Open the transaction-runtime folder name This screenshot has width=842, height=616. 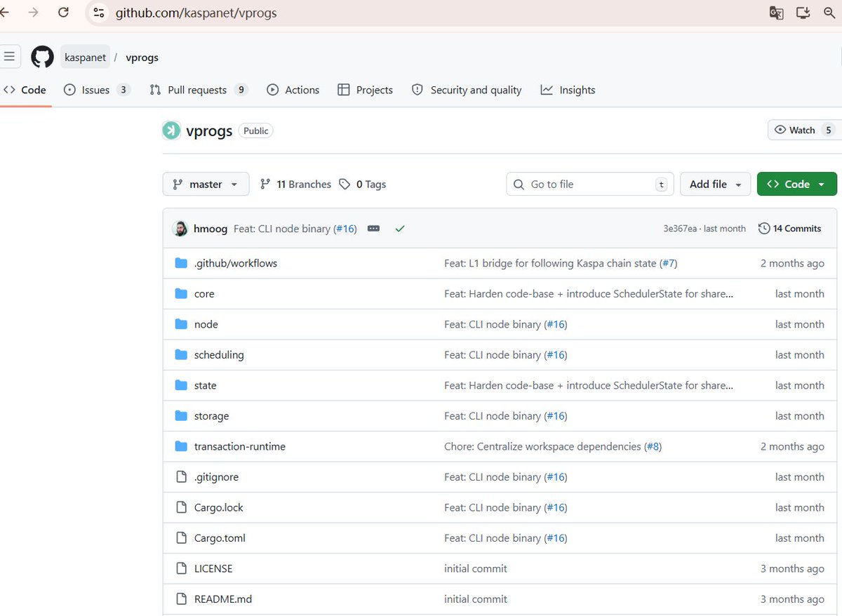(240, 446)
